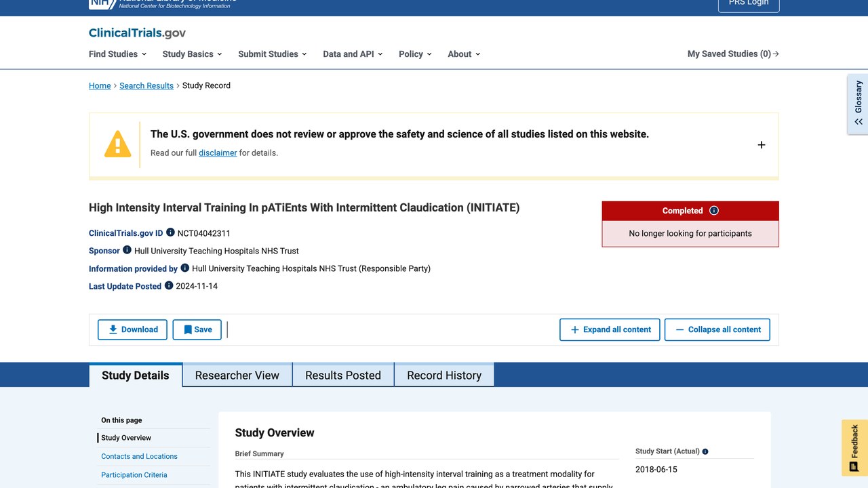
Task: Click the Sponsor info icon
Action: (127, 250)
